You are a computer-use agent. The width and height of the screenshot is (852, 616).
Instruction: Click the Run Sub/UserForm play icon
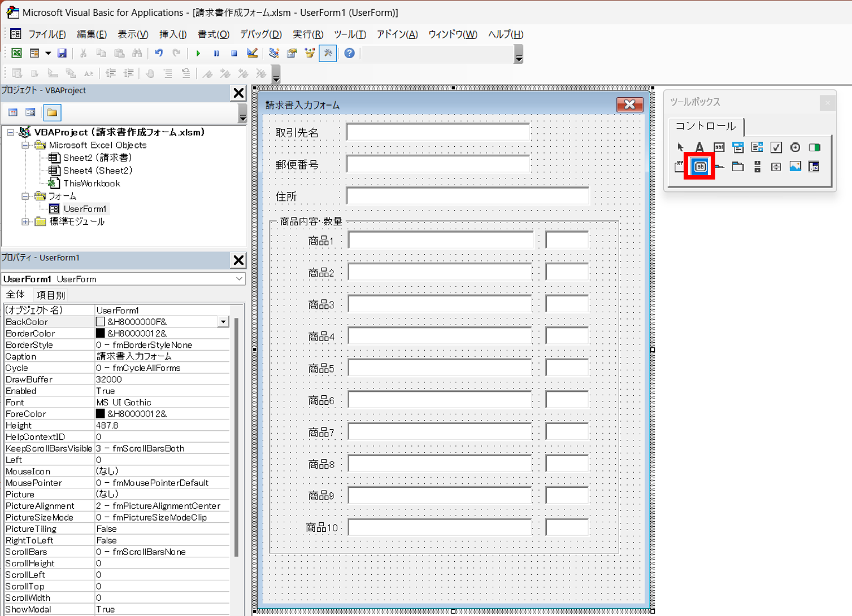(x=198, y=53)
